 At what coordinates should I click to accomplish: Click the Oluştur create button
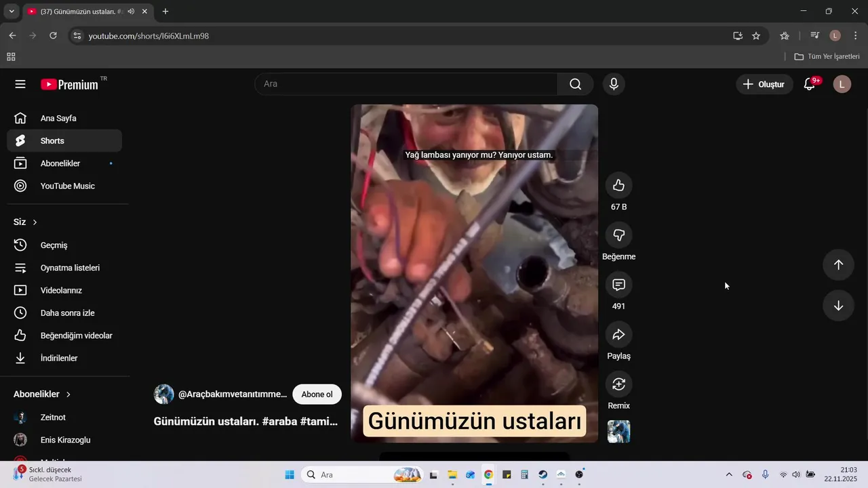pyautogui.click(x=764, y=84)
